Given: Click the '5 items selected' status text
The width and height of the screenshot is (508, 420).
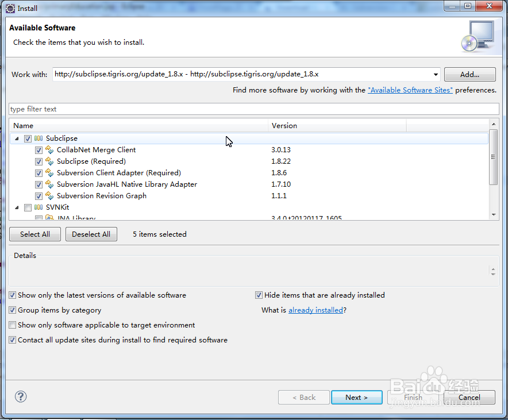Looking at the screenshot, I should [x=159, y=234].
